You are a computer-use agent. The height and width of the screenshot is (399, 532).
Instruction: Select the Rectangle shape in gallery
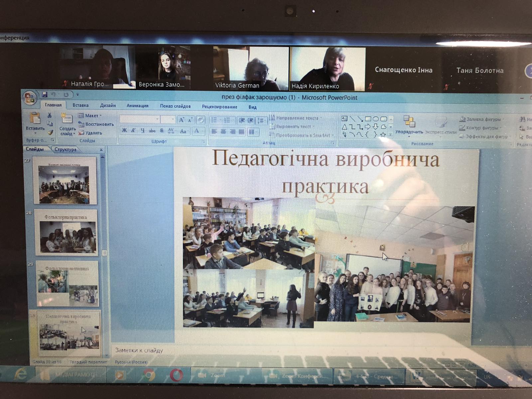368,119
